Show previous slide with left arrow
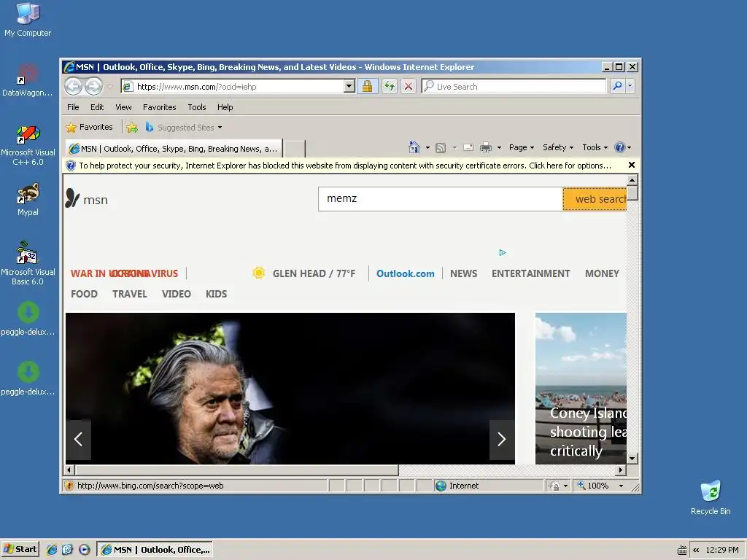Viewport: 747px width, 560px height. click(78, 439)
